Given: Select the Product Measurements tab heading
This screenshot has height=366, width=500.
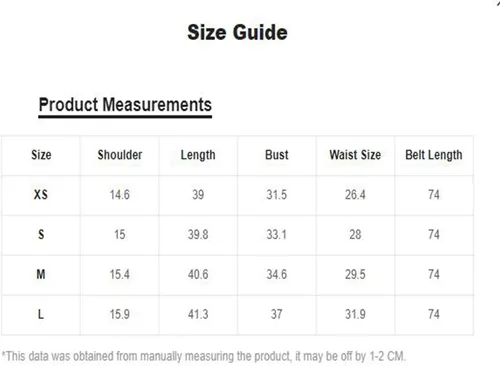Looking at the screenshot, I should 125,105.
